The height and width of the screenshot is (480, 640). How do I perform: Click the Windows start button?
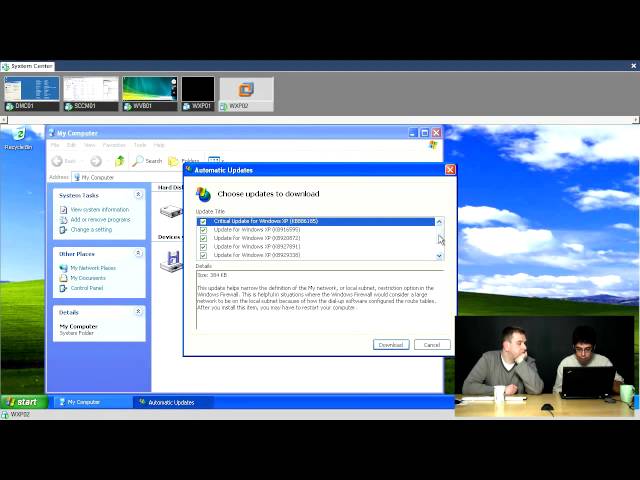point(24,402)
